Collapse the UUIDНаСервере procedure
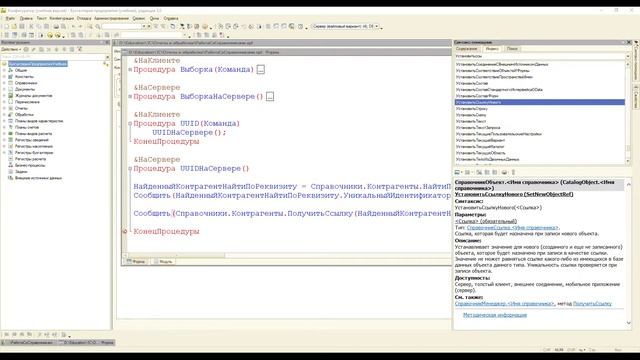 (x=130, y=169)
